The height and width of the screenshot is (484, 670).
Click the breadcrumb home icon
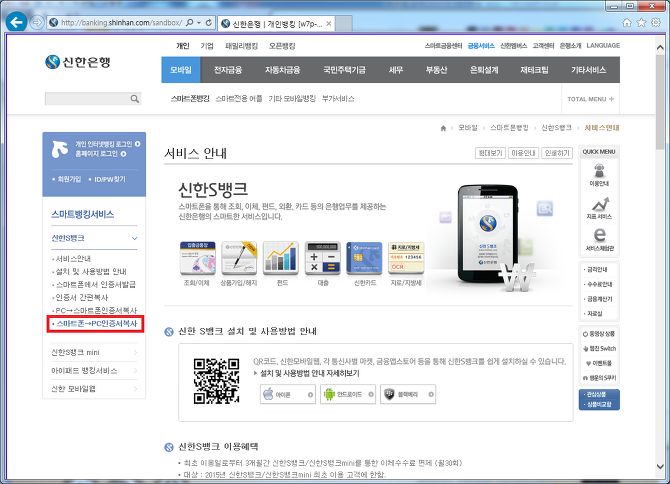pyautogui.click(x=443, y=128)
